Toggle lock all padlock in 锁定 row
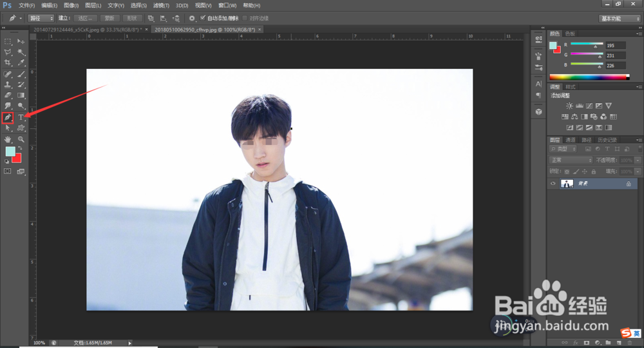This screenshot has height=348, width=644. [x=594, y=171]
